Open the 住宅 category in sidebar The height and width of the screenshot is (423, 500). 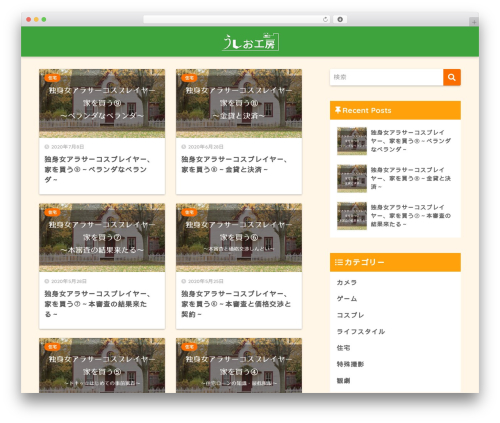point(343,348)
